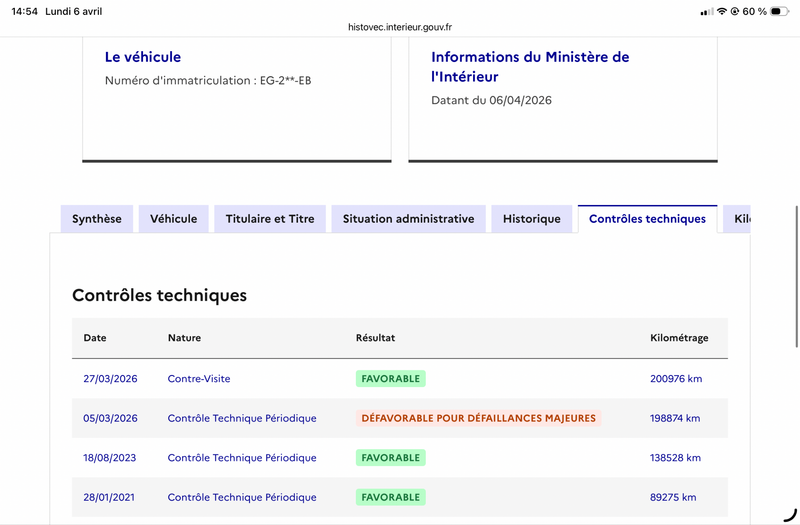This screenshot has height=525, width=800.
Task: Click Contrôle Technique Périodique in 28/01/2021 row
Action: coord(242,497)
